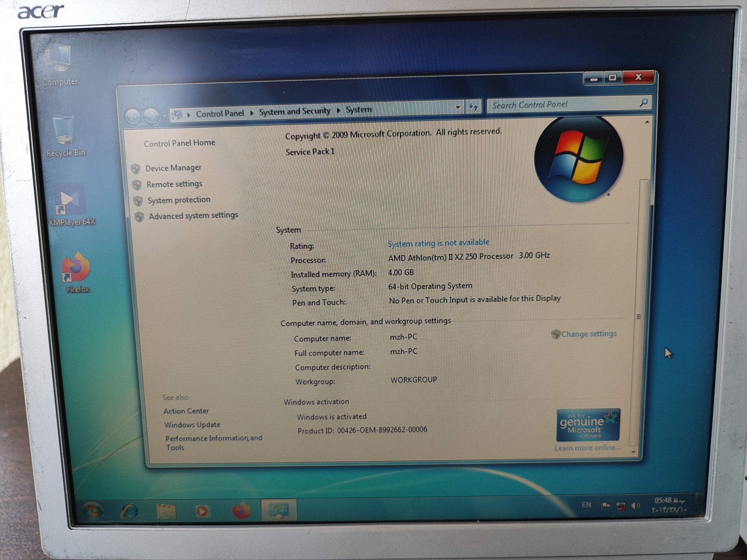Open Internet Explorer from the taskbar
This screenshot has height=560, width=747.
pyautogui.click(x=130, y=511)
